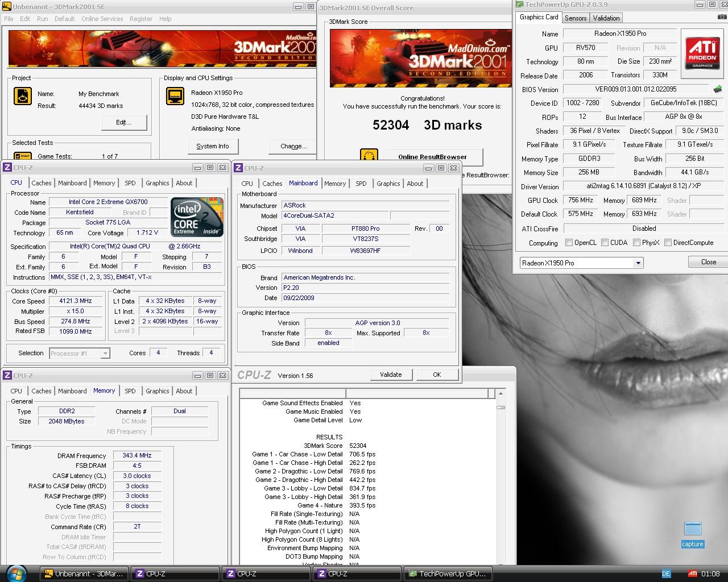Click the Edit... button in Project section
728x582 pixels.
pyautogui.click(x=124, y=122)
